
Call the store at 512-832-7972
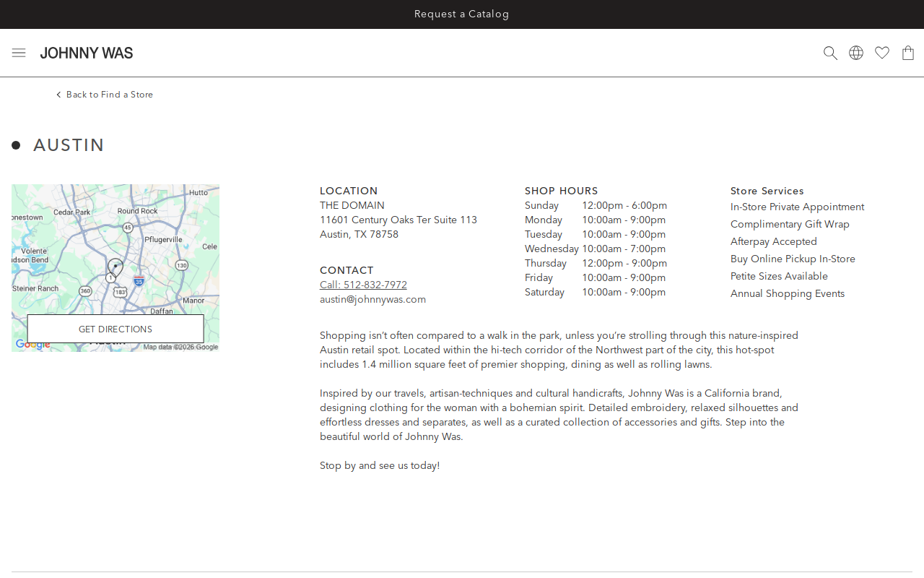[363, 285]
